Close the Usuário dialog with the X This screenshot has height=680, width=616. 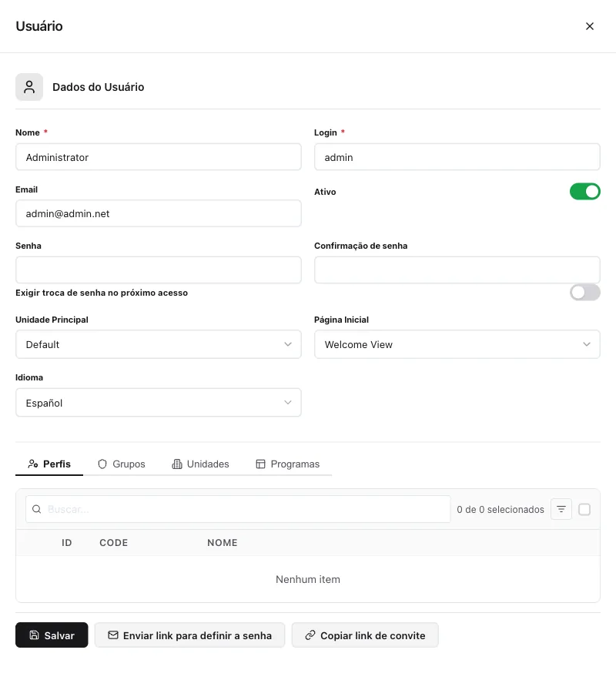coord(590,26)
